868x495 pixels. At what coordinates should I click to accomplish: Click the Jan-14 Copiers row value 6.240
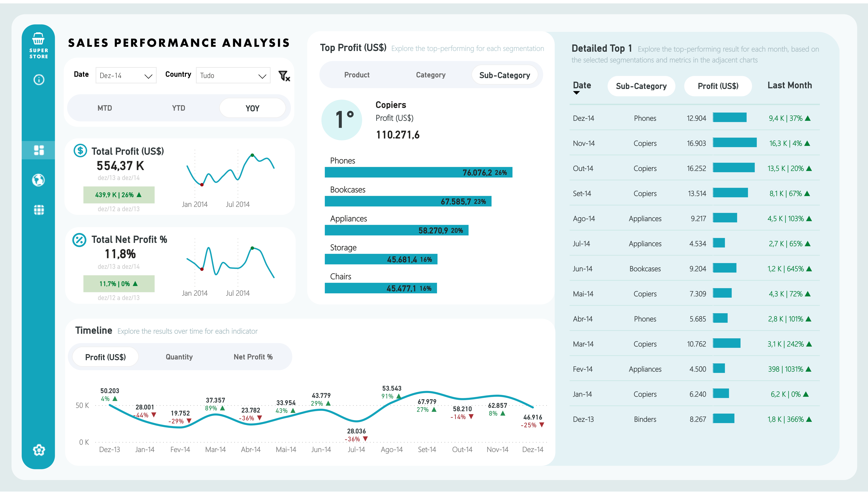[698, 394]
